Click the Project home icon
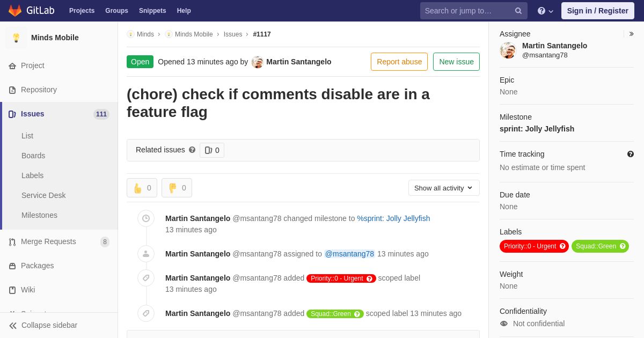Viewport: 644px width, 338px height. point(12,66)
